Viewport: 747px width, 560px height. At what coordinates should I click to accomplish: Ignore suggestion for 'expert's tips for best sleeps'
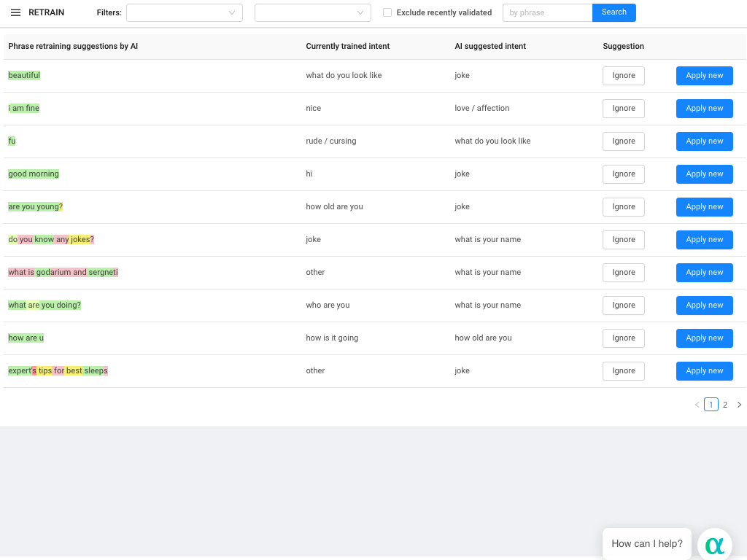[x=623, y=371]
